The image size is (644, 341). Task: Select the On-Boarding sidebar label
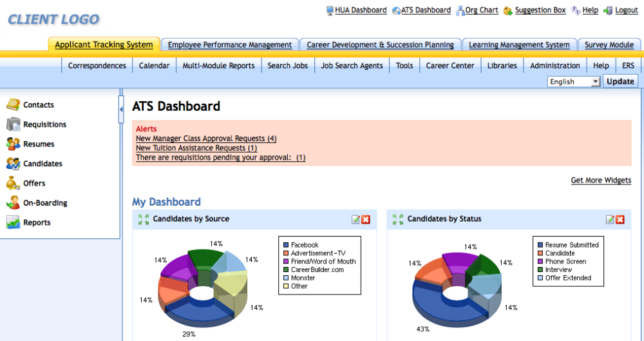pos(45,203)
